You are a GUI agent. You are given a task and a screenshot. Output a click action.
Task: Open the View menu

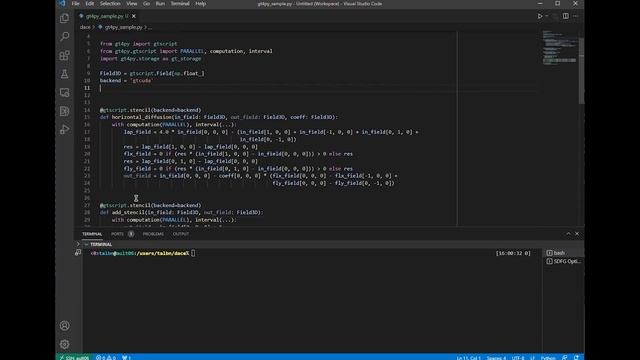(x=131, y=4)
